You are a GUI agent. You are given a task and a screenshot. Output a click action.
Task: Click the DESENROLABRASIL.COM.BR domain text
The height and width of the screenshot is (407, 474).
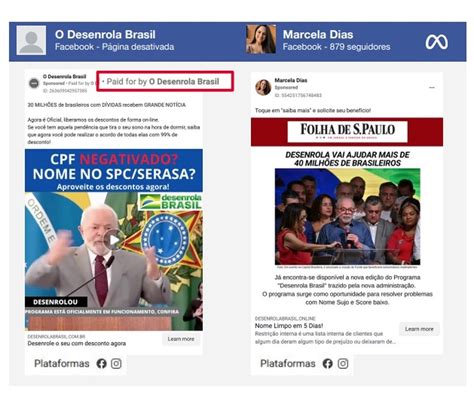(56, 336)
